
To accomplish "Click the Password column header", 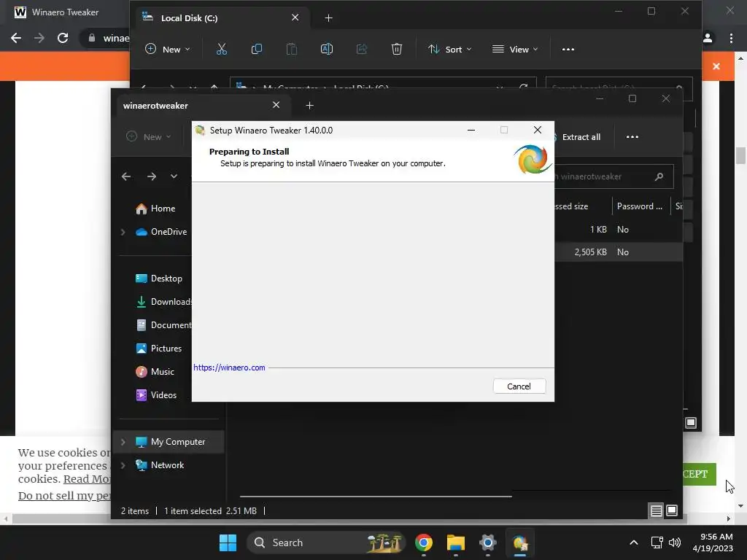I will [641, 206].
